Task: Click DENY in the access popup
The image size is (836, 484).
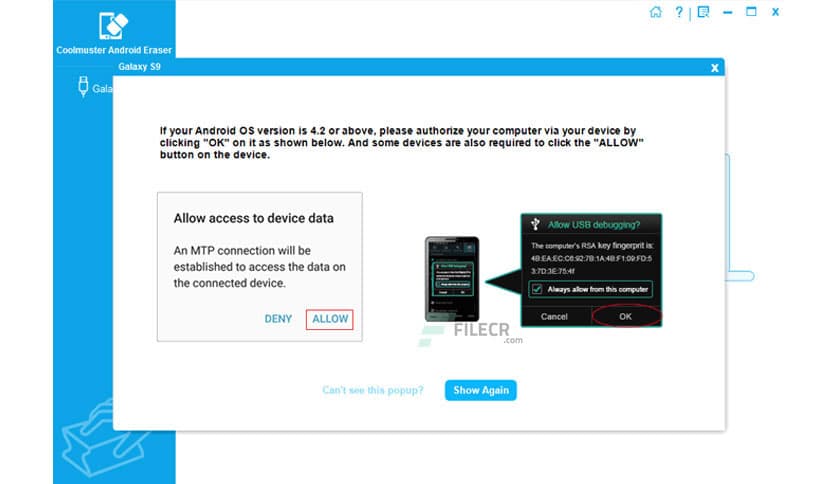Action: tap(278, 319)
